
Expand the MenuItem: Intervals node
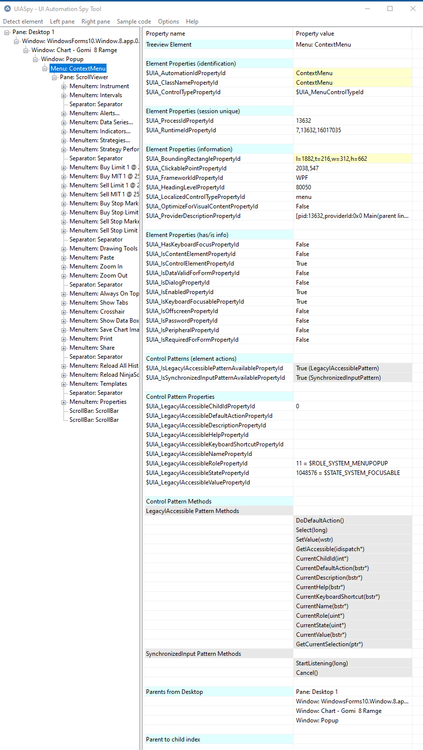[x=64, y=95]
